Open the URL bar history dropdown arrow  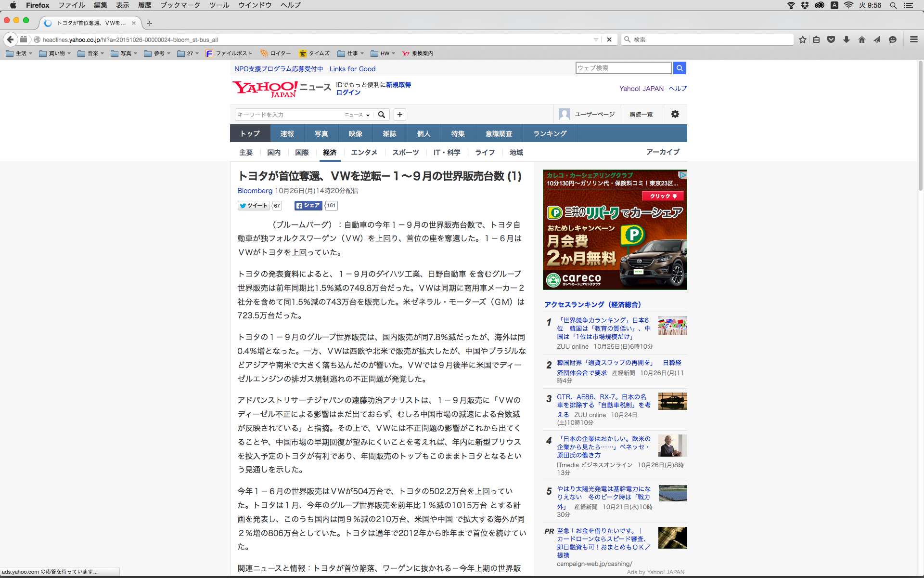tap(596, 39)
